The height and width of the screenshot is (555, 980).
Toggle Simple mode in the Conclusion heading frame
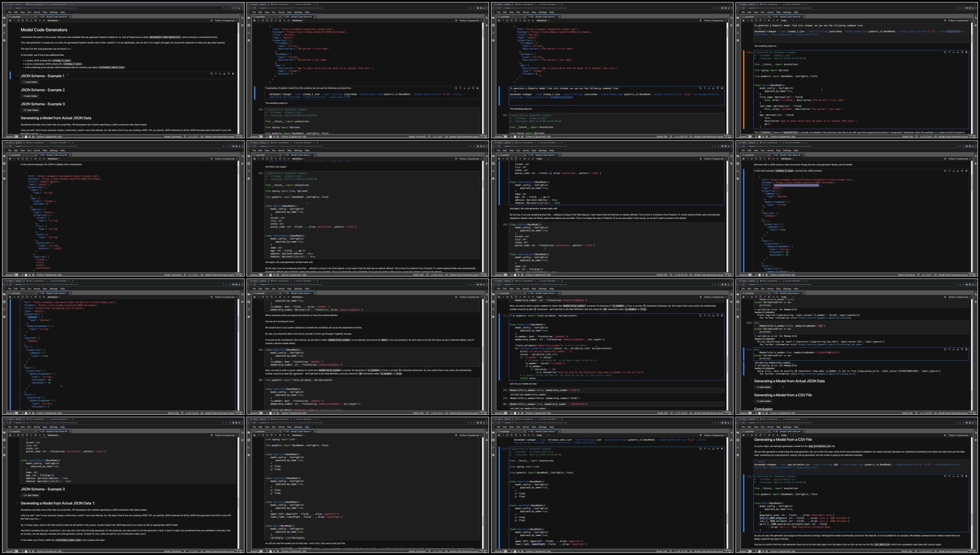(749, 413)
